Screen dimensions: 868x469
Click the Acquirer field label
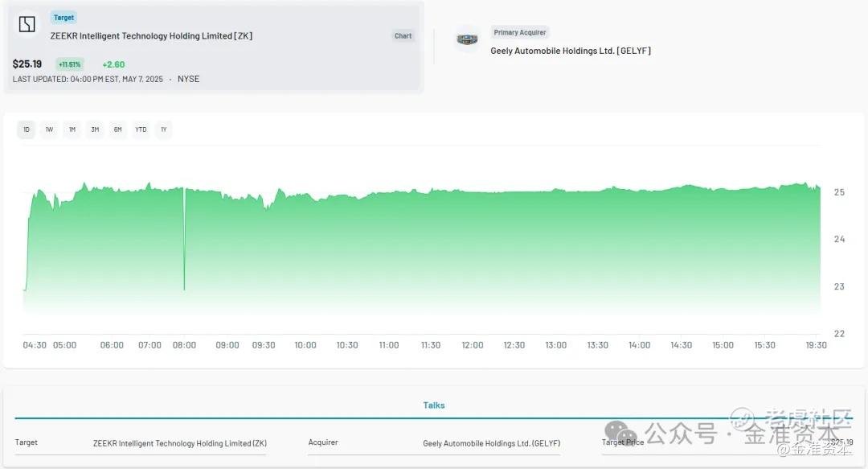pos(323,442)
